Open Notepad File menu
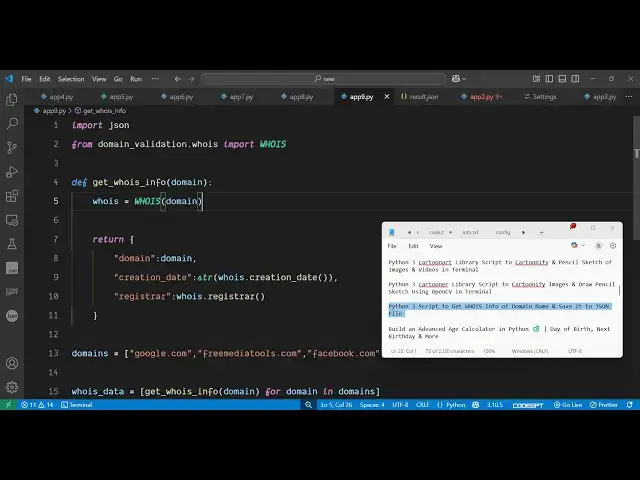640x480 pixels. [392, 246]
